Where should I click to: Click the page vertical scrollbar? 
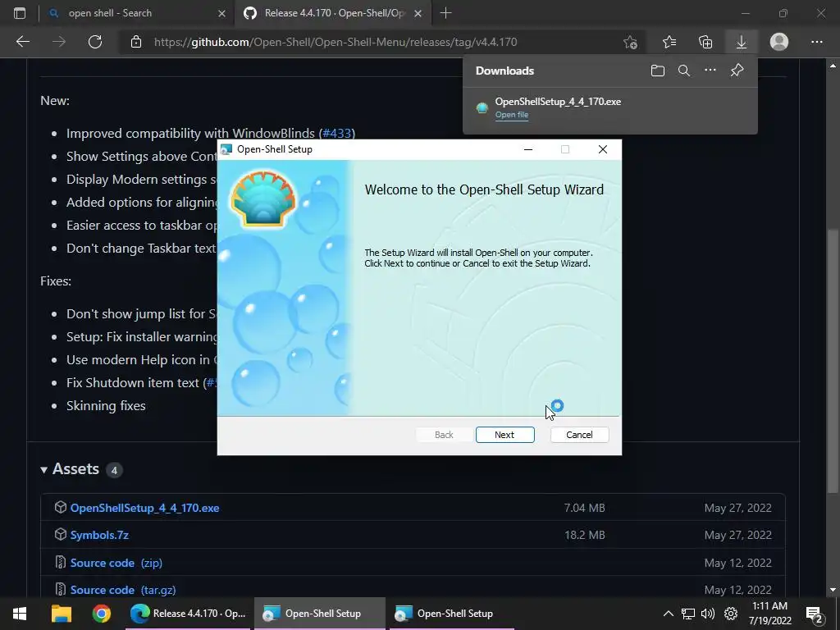[x=832, y=361]
